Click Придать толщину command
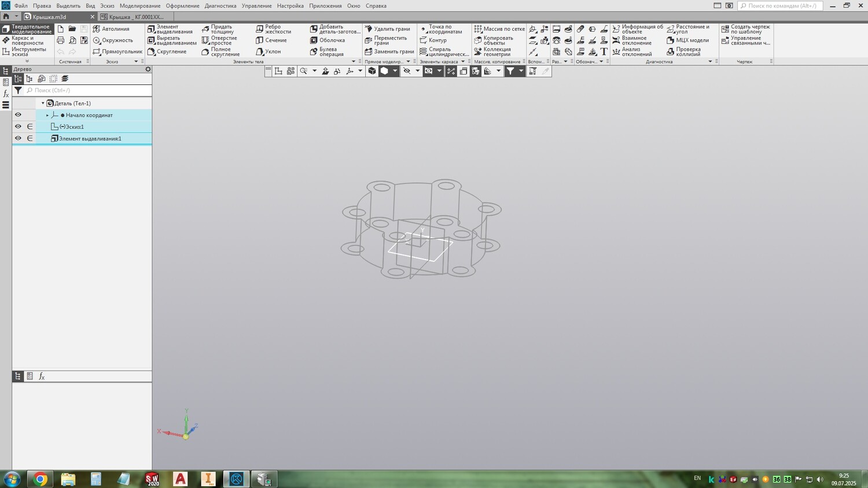This screenshot has width=868, height=488. (x=218, y=29)
